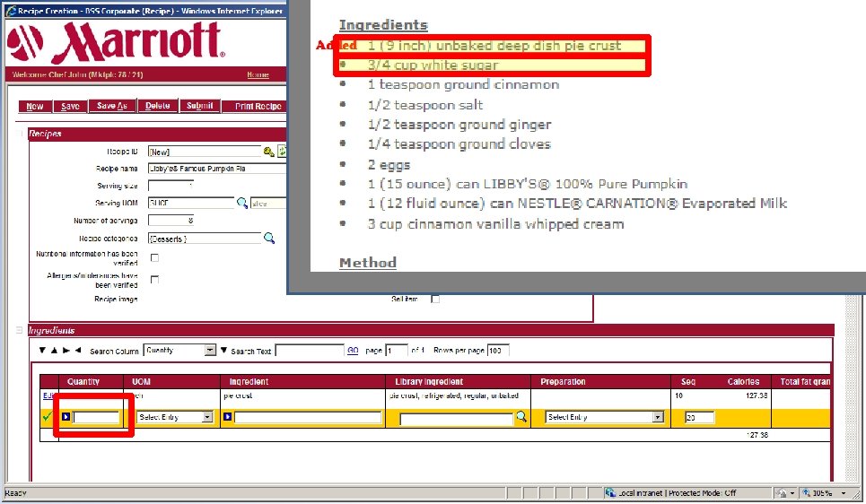Click the down triangle navigation arrow

[x=42, y=350]
